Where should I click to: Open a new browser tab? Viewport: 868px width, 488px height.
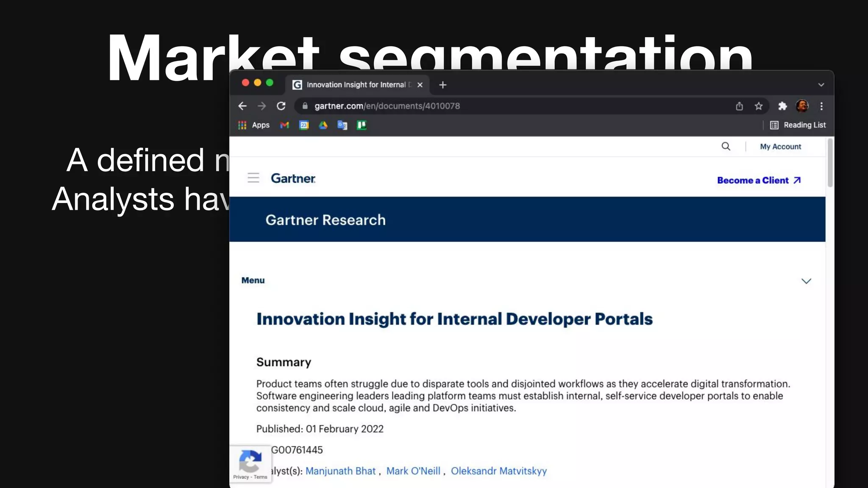click(443, 85)
